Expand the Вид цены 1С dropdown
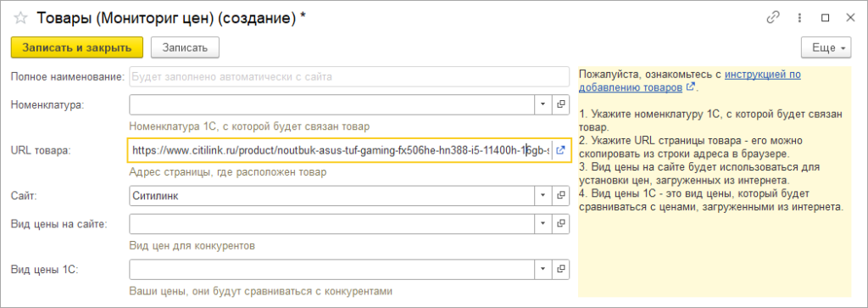Screen dimensions: 868x308 (543, 269)
